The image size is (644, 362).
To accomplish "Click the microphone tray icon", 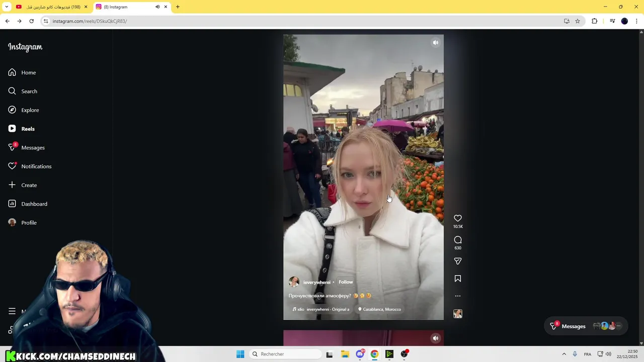I will click(x=575, y=354).
